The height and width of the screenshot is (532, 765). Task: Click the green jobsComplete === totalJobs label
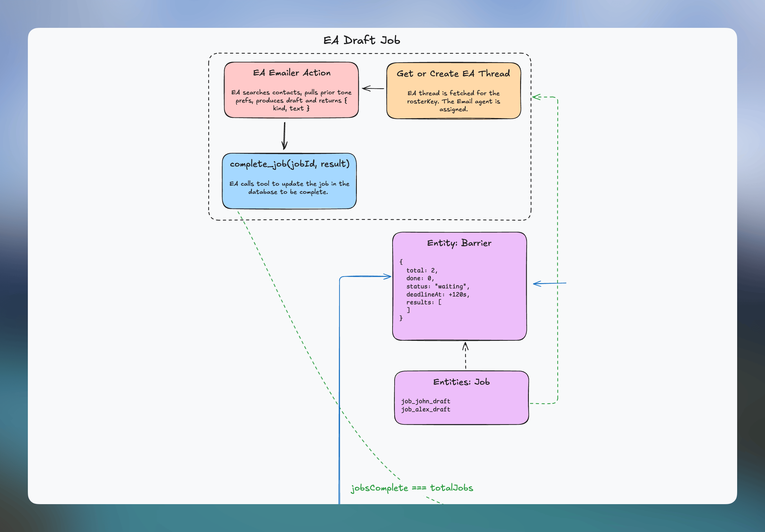coord(412,488)
